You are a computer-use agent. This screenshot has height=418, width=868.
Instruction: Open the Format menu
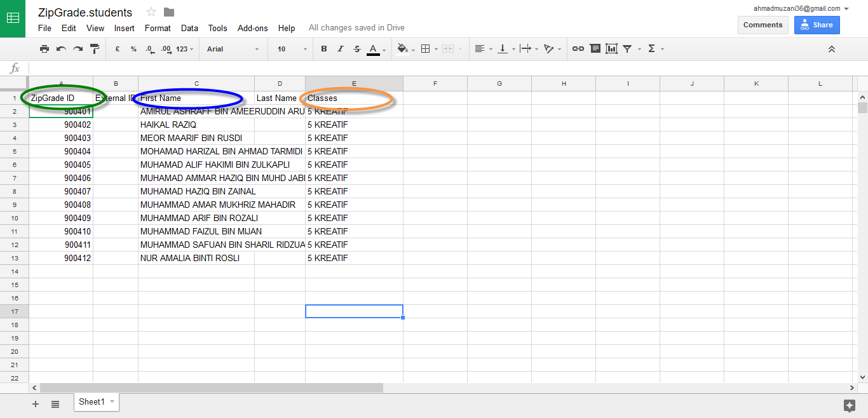pyautogui.click(x=158, y=28)
